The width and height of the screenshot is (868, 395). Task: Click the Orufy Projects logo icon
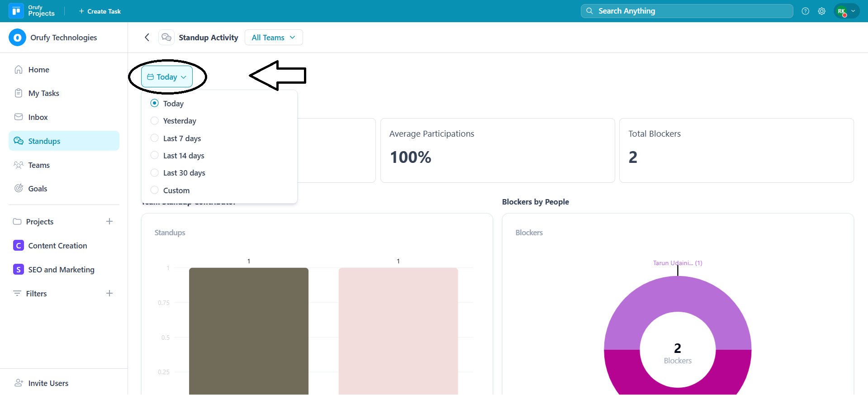(x=16, y=11)
